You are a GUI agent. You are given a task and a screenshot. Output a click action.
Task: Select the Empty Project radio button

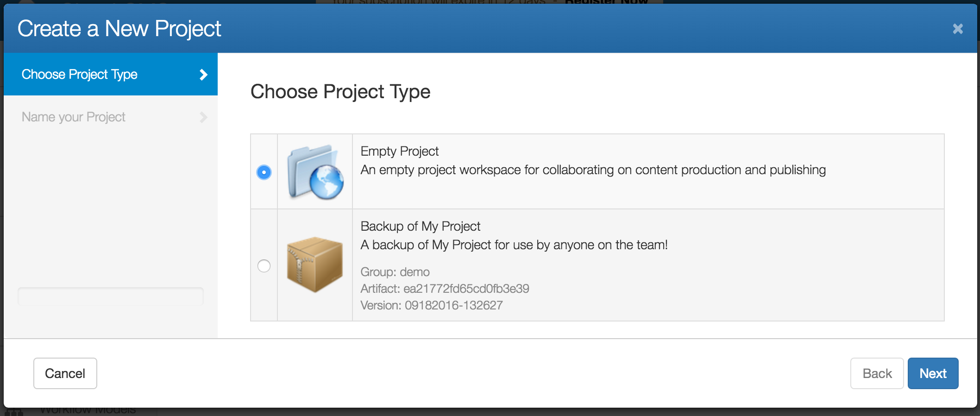pyautogui.click(x=264, y=172)
